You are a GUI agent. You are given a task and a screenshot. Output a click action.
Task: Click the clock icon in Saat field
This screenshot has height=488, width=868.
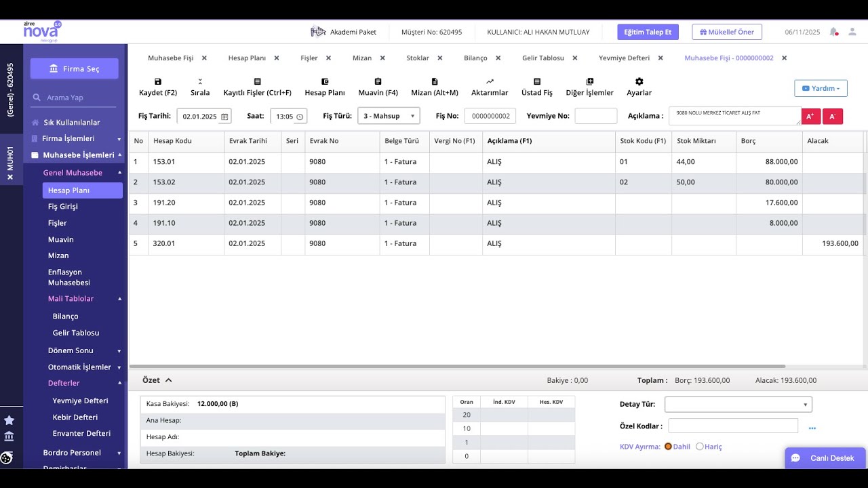tap(300, 117)
